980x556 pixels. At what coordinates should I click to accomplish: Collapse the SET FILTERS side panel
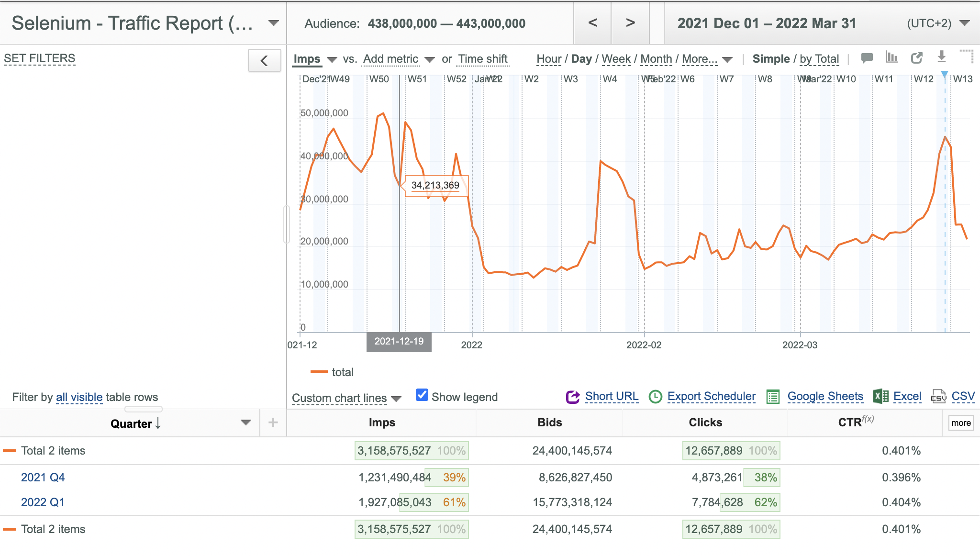pyautogui.click(x=264, y=61)
